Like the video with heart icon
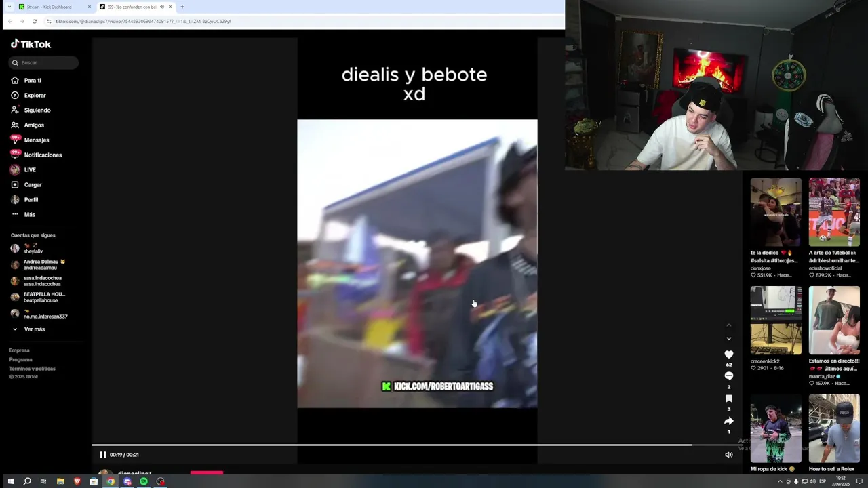 729,354
